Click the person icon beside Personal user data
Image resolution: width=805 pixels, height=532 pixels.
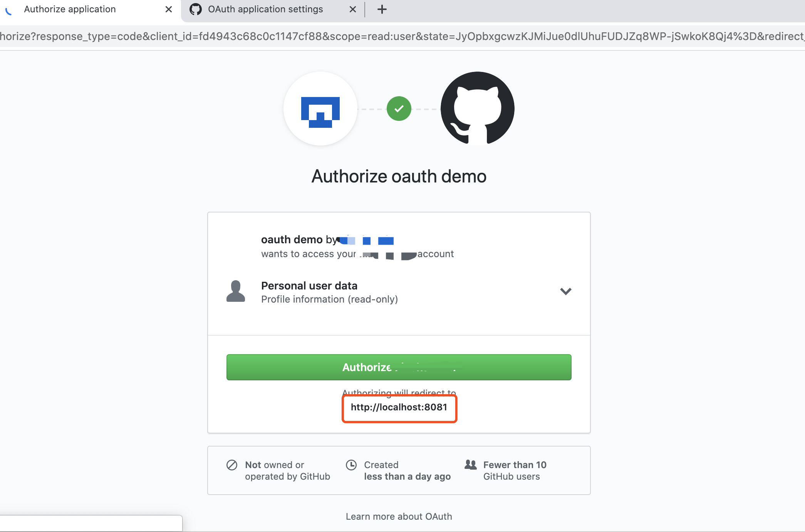(x=236, y=291)
